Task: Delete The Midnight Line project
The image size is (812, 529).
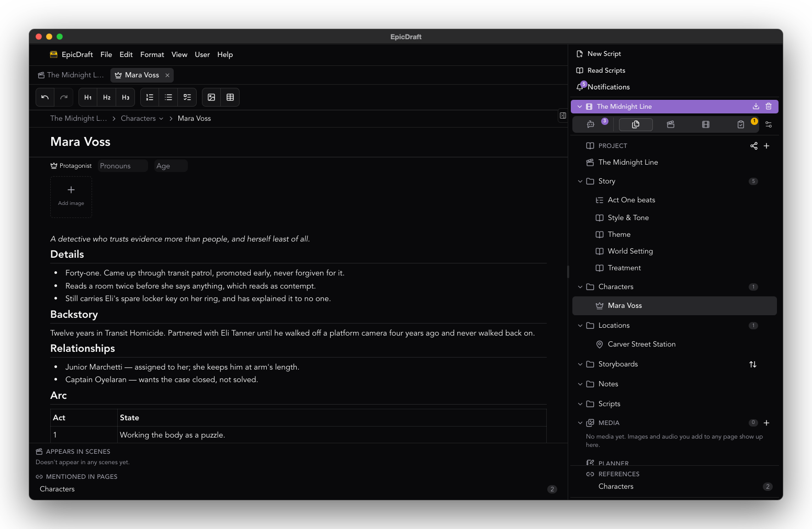Action: [769, 106]
